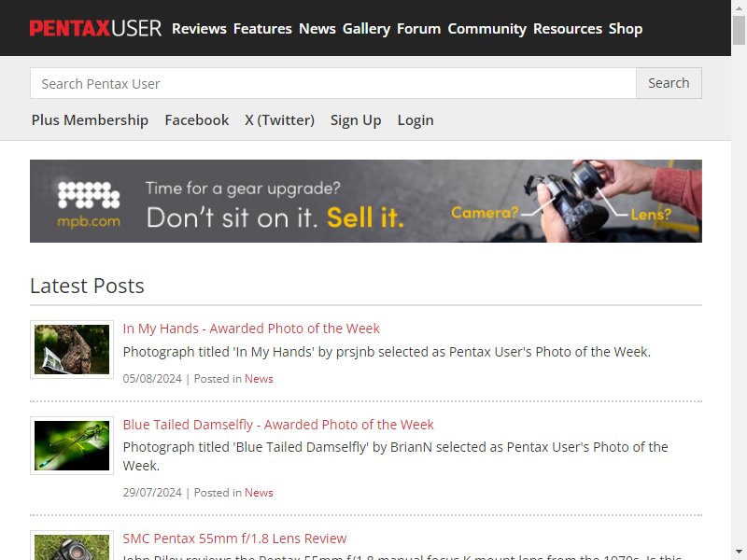Open the X (Twitter) link

tap(279, 120)
